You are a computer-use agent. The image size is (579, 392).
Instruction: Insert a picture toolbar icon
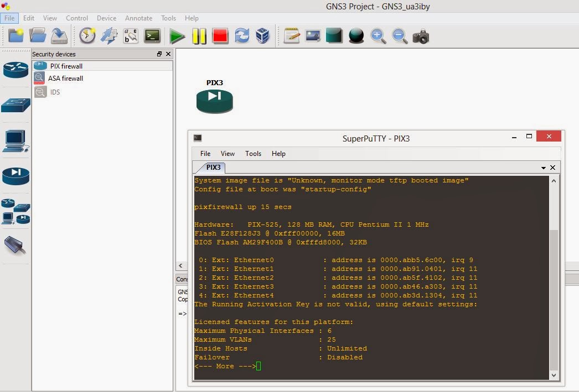[x=313, y=36]
